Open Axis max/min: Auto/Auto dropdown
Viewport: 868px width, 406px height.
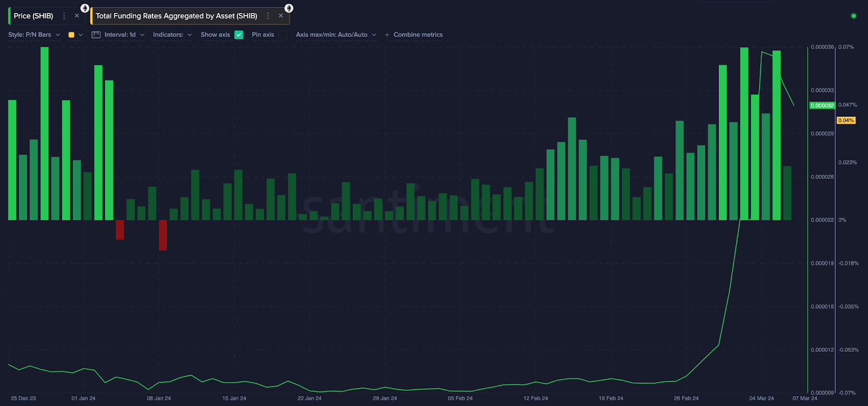(x=336, y=35)
